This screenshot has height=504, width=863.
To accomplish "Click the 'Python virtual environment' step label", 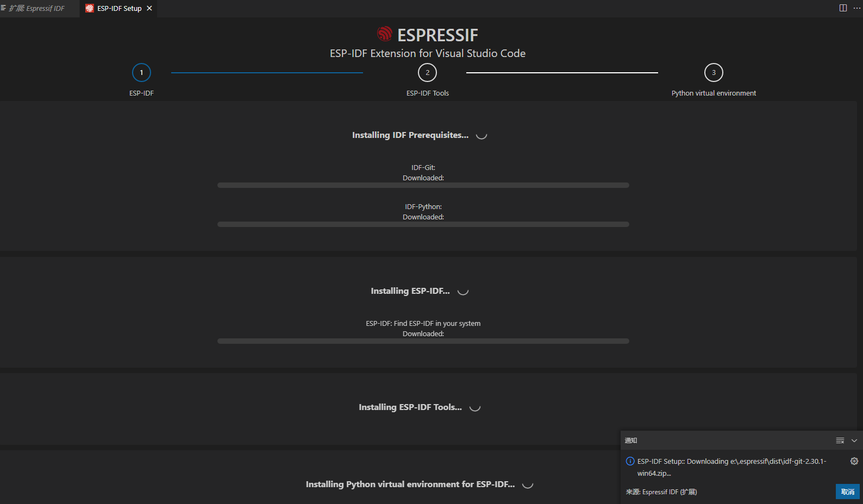I will point(714,93).
